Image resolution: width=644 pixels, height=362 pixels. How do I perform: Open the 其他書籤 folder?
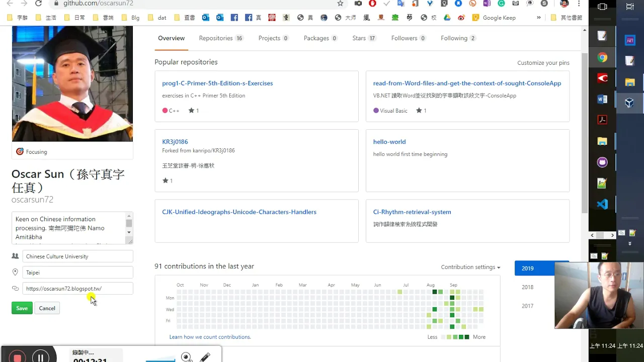coord(567,18)
